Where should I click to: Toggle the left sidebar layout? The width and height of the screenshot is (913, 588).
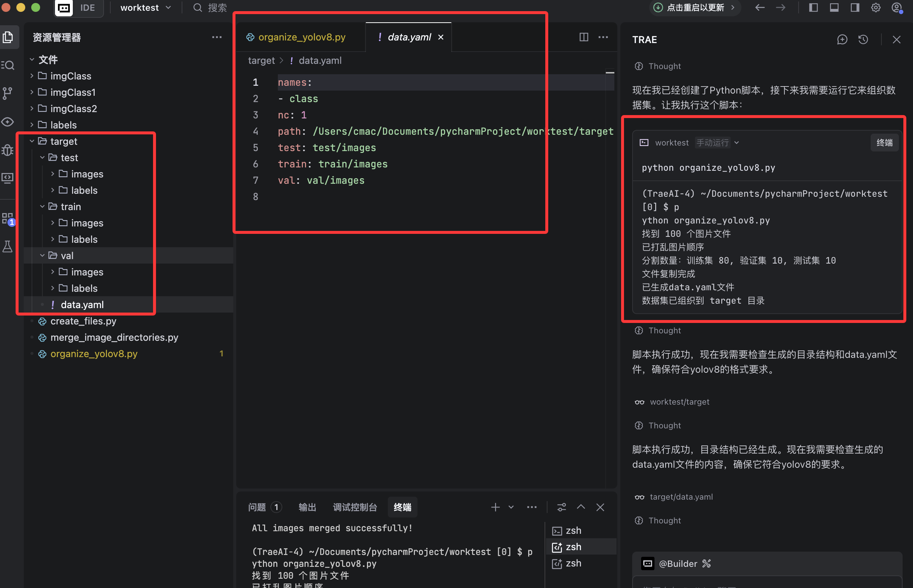click(813, 8)
